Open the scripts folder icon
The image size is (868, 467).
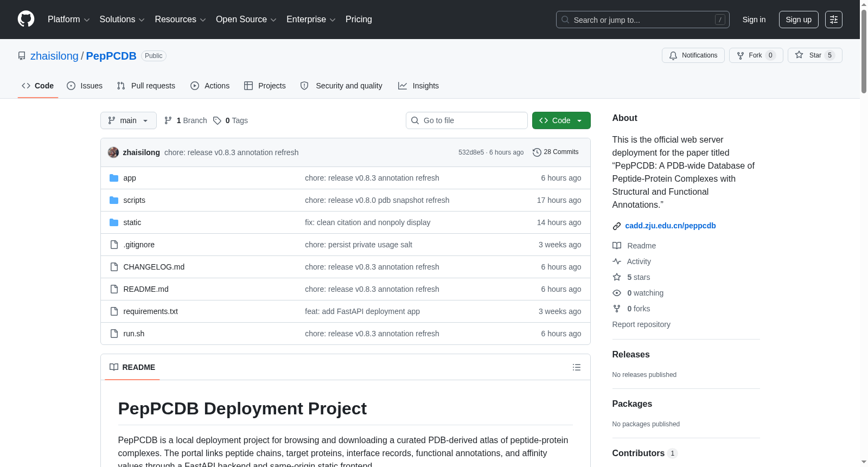[x=114, y=200]
